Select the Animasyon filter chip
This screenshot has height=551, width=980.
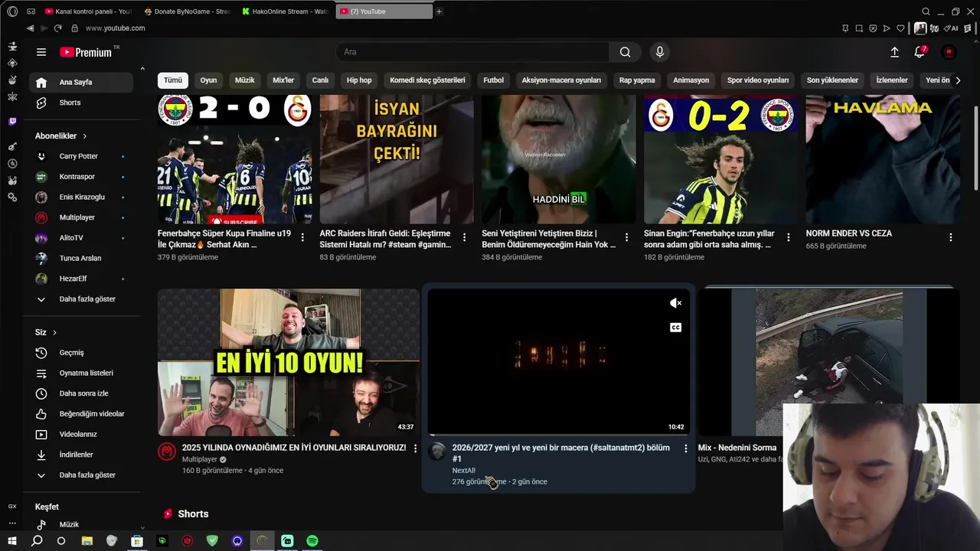tap(691, 80)
